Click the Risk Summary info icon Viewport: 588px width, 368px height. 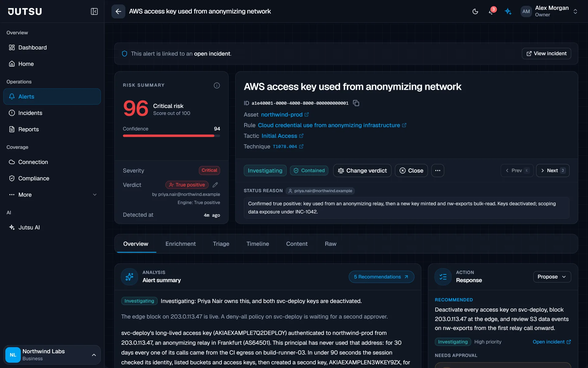point(217,85)
